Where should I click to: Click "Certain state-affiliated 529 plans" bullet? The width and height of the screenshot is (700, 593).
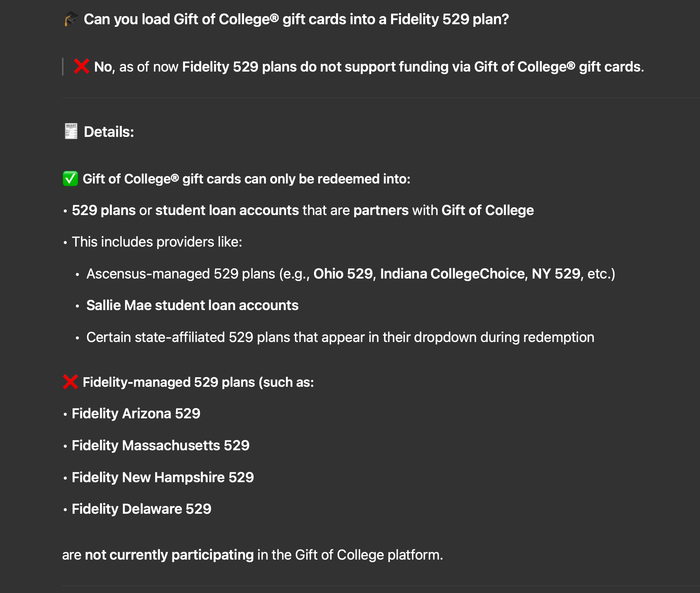point(340,337)
